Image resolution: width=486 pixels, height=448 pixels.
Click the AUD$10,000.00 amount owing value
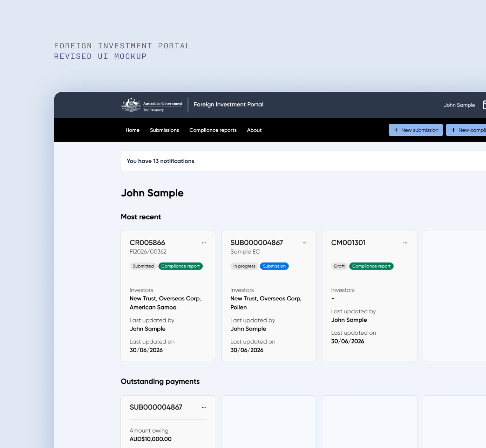tap(150, 439)
